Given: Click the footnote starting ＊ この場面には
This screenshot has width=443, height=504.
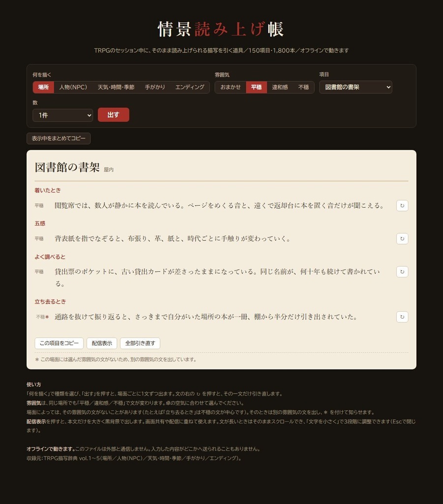Looking at the screenshot, I should pos(116,359).
